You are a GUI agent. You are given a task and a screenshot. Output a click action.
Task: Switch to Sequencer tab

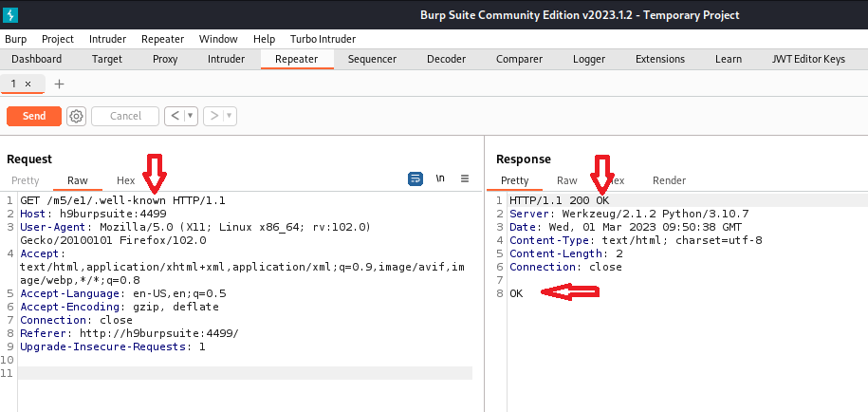click(x=372, y=59)
